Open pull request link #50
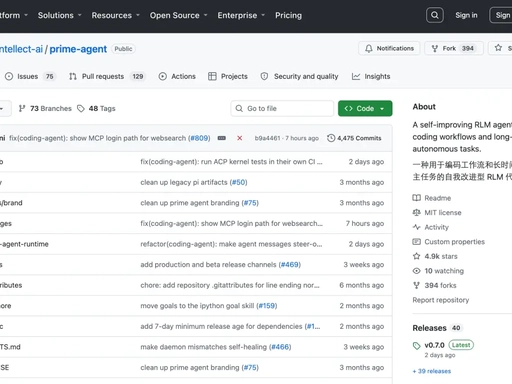The width and height of the screenshot is (512, 384). [x=238, y=182]
